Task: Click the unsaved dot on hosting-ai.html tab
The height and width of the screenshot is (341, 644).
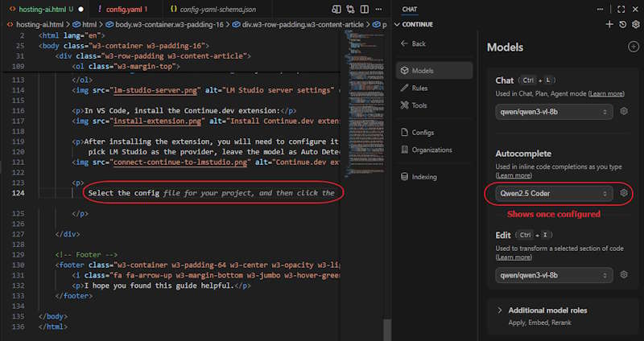Action: pyautogui.click(x=81, y=9)
